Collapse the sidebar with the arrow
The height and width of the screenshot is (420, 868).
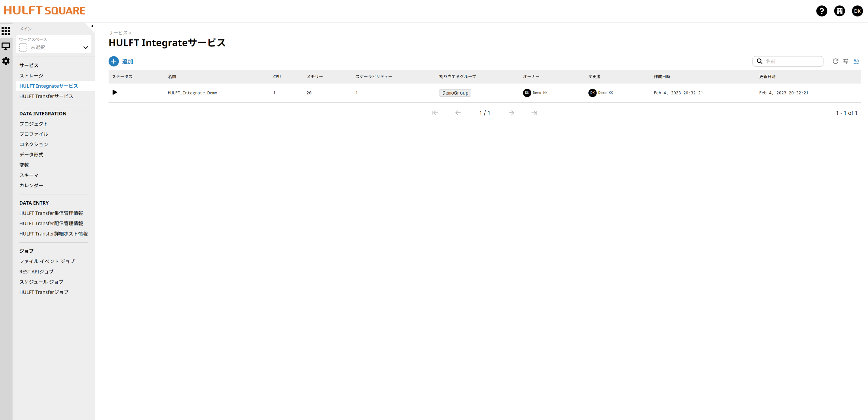point(92,26)
